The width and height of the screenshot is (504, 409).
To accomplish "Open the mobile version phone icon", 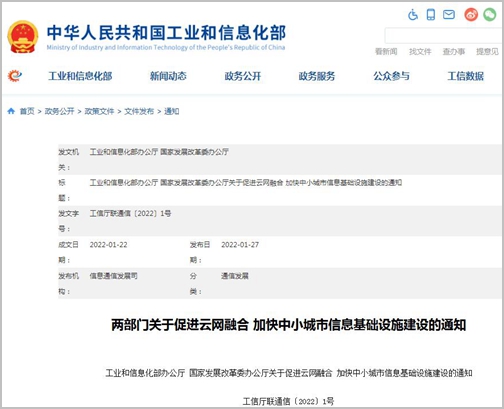I will pos(431,15).
